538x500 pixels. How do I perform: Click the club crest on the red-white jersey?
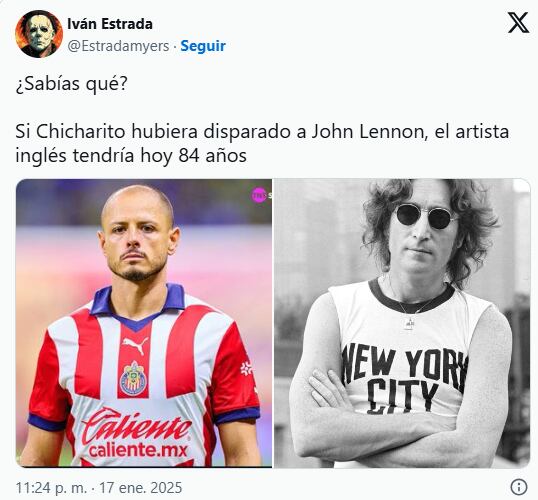coord(133,378)
